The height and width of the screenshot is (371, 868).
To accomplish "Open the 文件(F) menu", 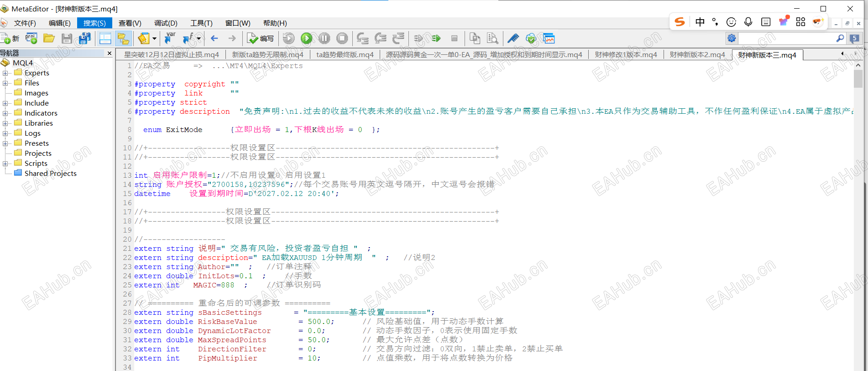I will coord(25,23).
